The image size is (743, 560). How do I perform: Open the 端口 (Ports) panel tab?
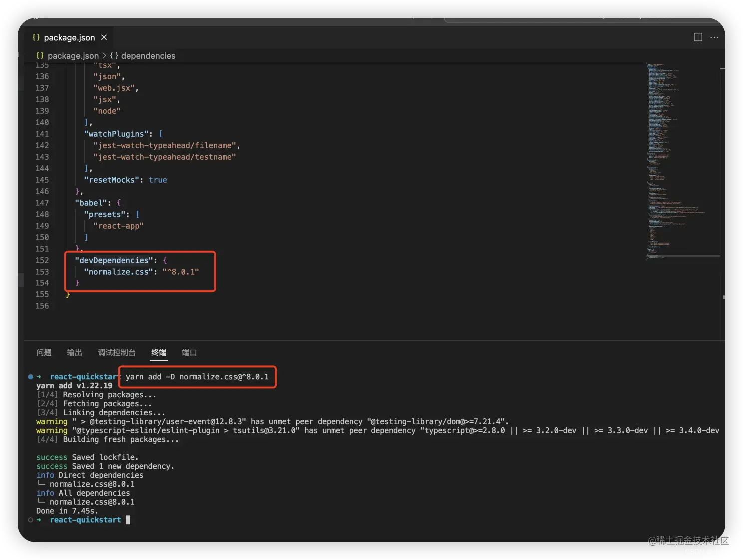(189, 352)
